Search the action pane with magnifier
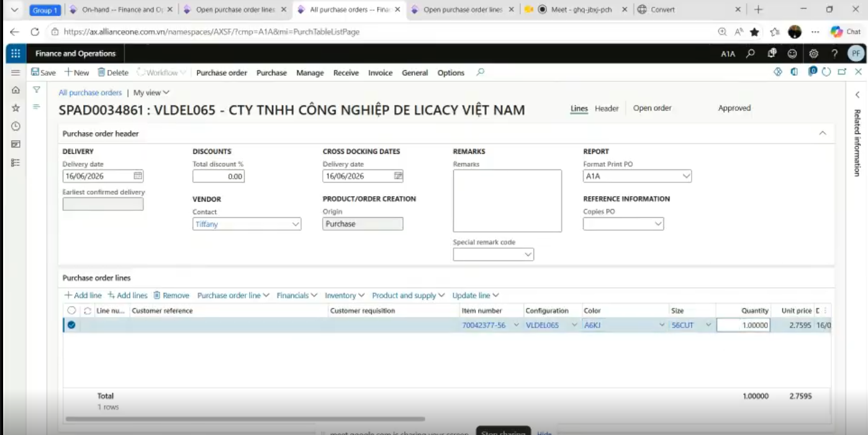868x435 pixels. pyautogui.click(x=480, y=72)
